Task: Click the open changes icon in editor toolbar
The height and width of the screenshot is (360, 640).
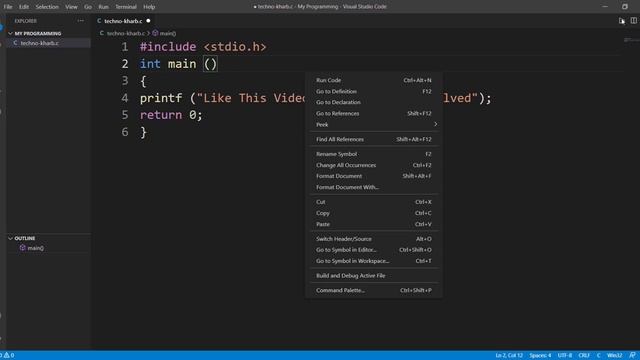Action: 622,21
